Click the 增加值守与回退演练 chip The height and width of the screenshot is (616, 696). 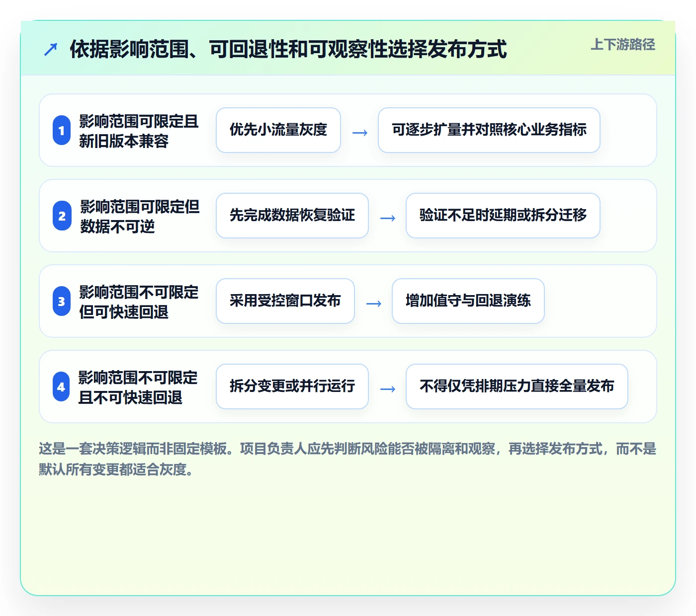click(468, 301)
